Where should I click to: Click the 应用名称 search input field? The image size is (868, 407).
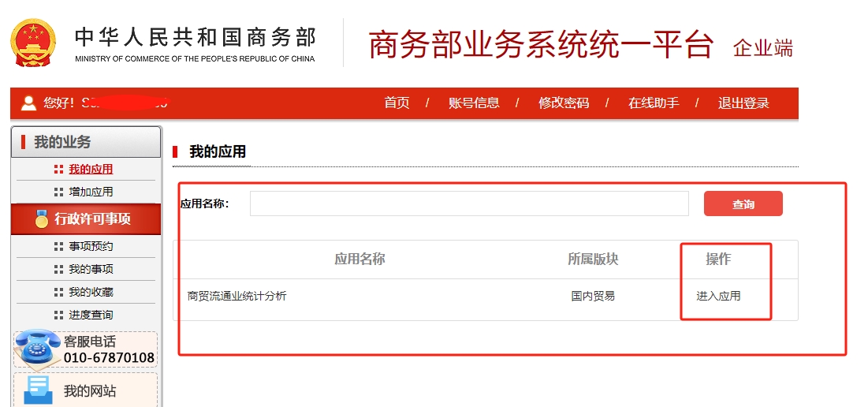[469, 203]
